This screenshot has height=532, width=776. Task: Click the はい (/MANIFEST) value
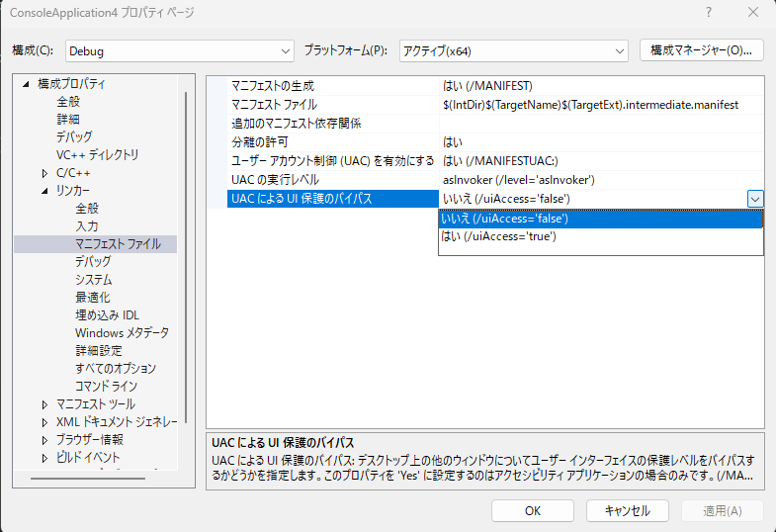click(x=487, y=86)
